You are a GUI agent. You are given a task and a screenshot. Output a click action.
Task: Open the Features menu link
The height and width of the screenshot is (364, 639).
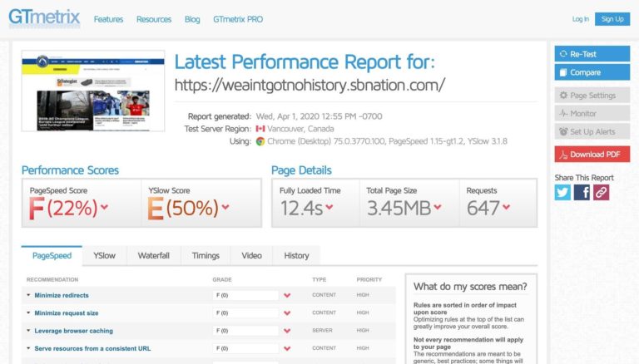point(108,19)
